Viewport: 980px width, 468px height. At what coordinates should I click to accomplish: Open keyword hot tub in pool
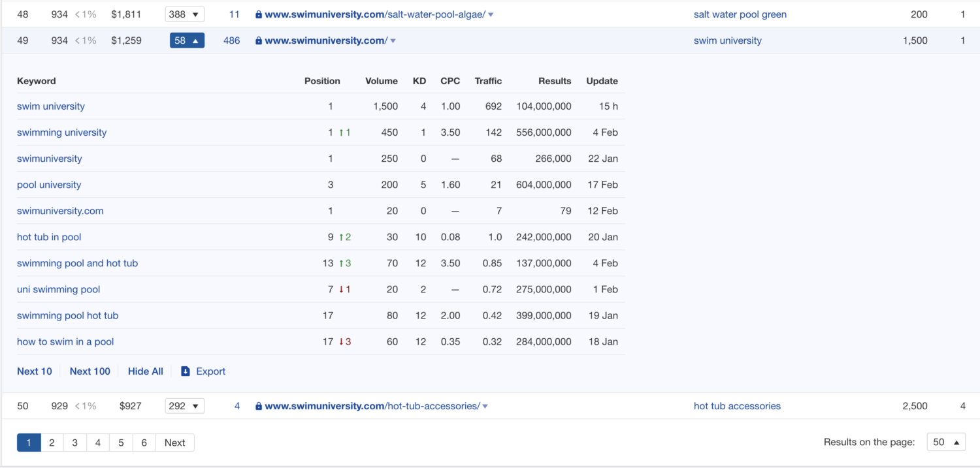click(x=49, y=237)
